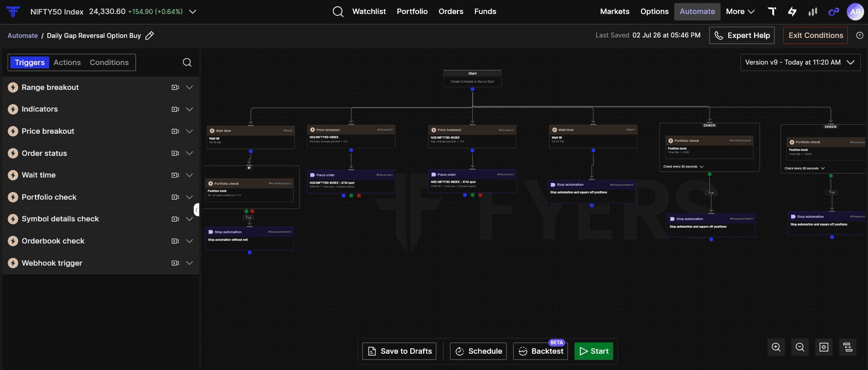Open the Options page
The width and height of the screenshot is (868, 370).
[x=655, y=12]
